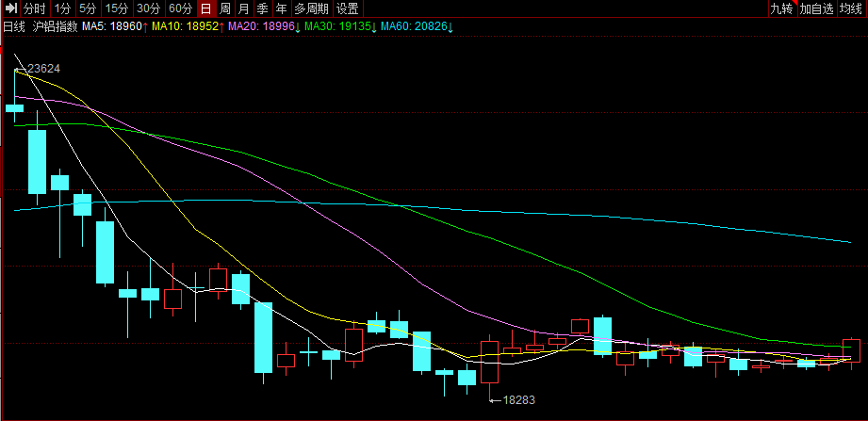Click the 九转 indicator button

click(783, 8)
